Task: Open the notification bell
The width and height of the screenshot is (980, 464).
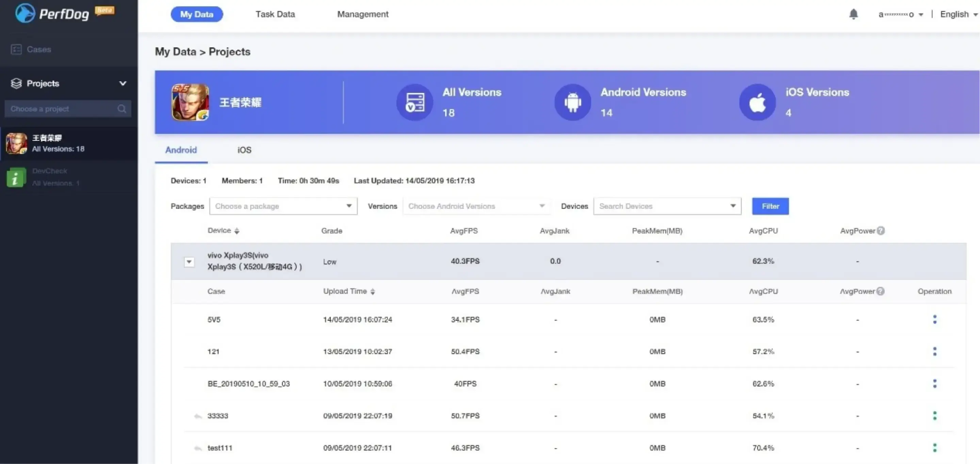Action: [853, 14]
